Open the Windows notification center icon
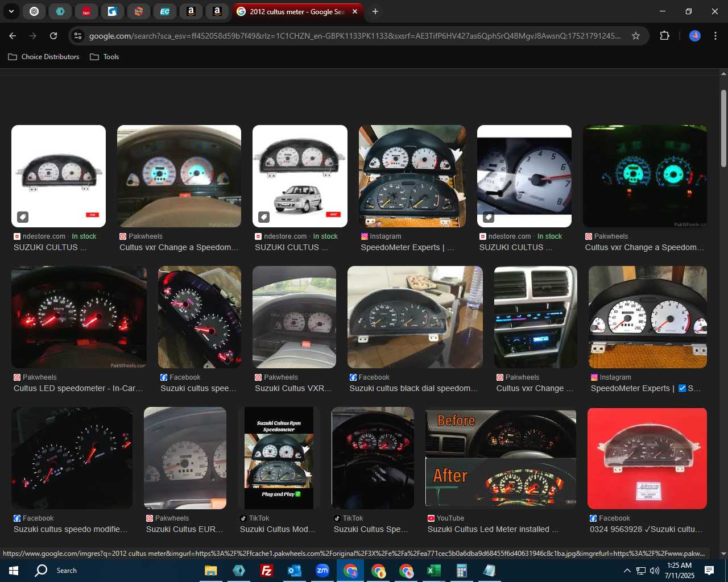This screenshot has height=582, width=728. (709, 571)
